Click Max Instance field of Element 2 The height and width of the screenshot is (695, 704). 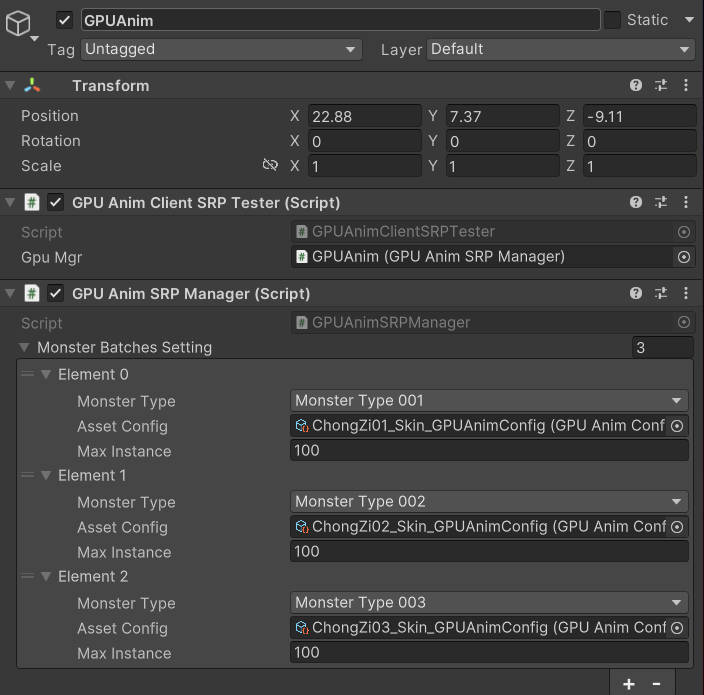point(489,653)
